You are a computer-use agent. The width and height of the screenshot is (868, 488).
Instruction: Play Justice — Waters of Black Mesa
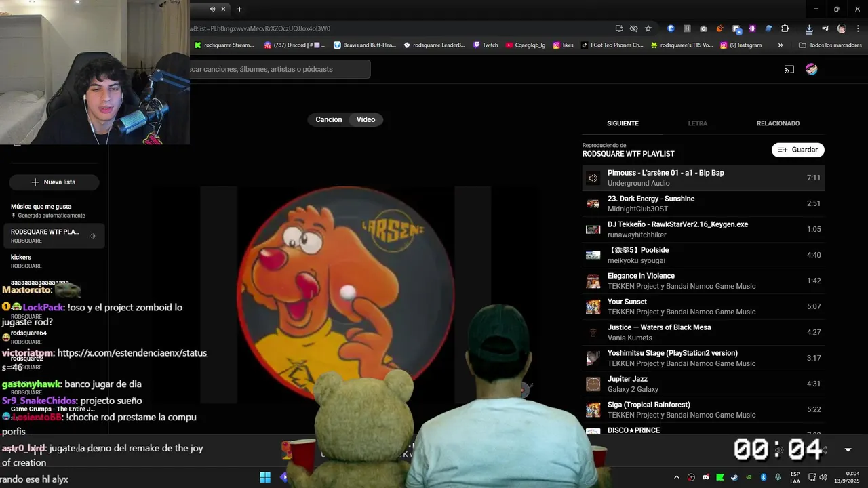(703, 332)
